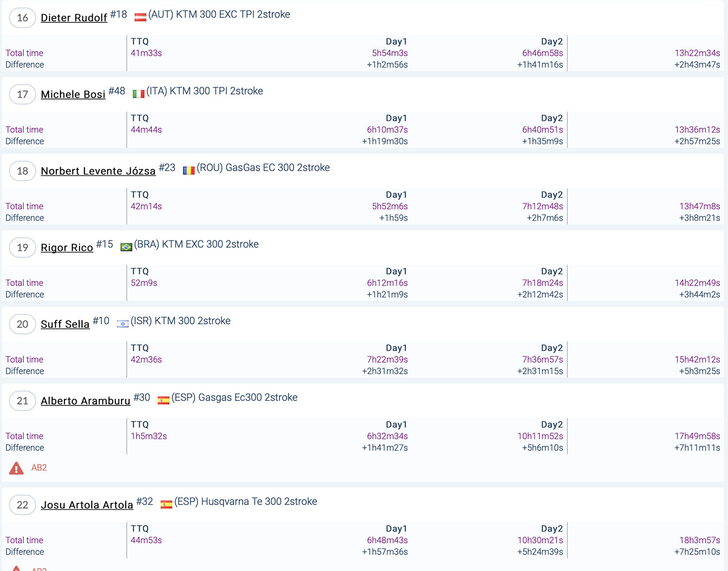Click position badge number 22
Screen dimensions: 728x571
click(22, 505)
